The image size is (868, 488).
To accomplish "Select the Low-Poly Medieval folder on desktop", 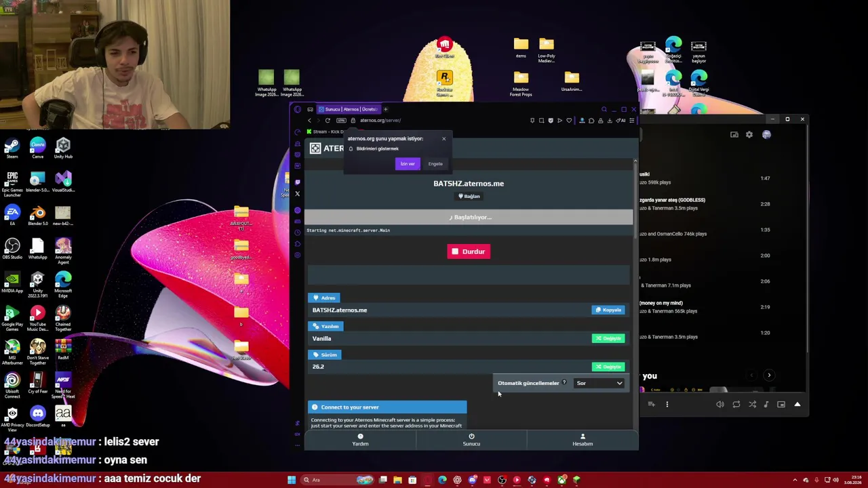I will [547, 50].
